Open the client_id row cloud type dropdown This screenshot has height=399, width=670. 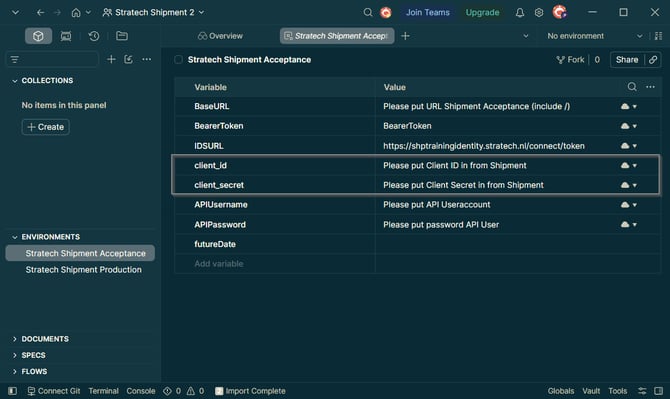[629, 165]
